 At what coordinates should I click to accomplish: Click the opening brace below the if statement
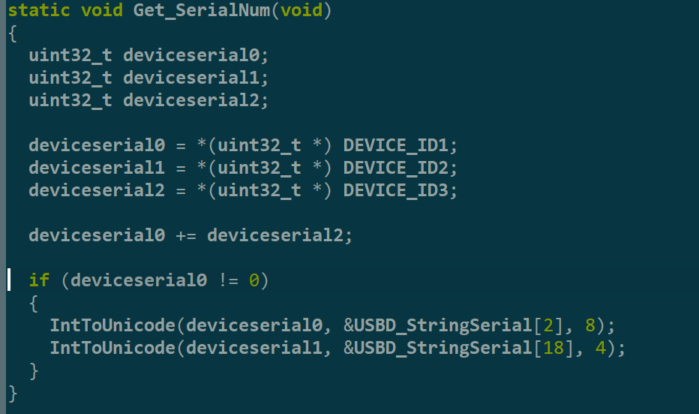[x=34, y=302]
